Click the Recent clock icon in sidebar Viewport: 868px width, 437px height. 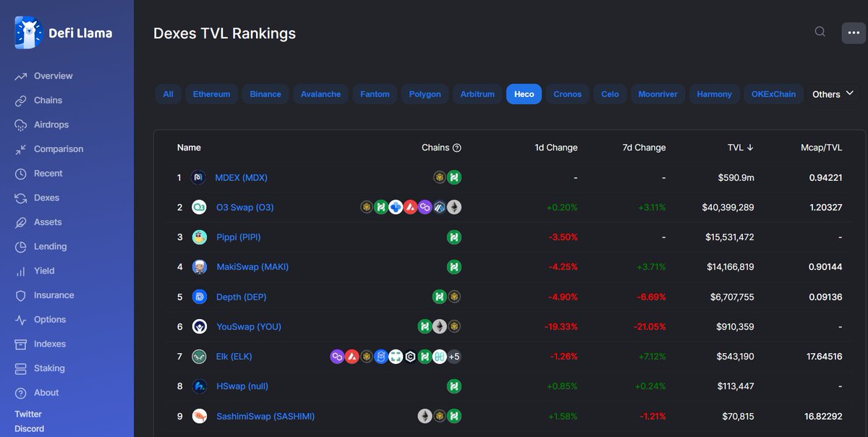pyautogui.click(x=21, y=174)
